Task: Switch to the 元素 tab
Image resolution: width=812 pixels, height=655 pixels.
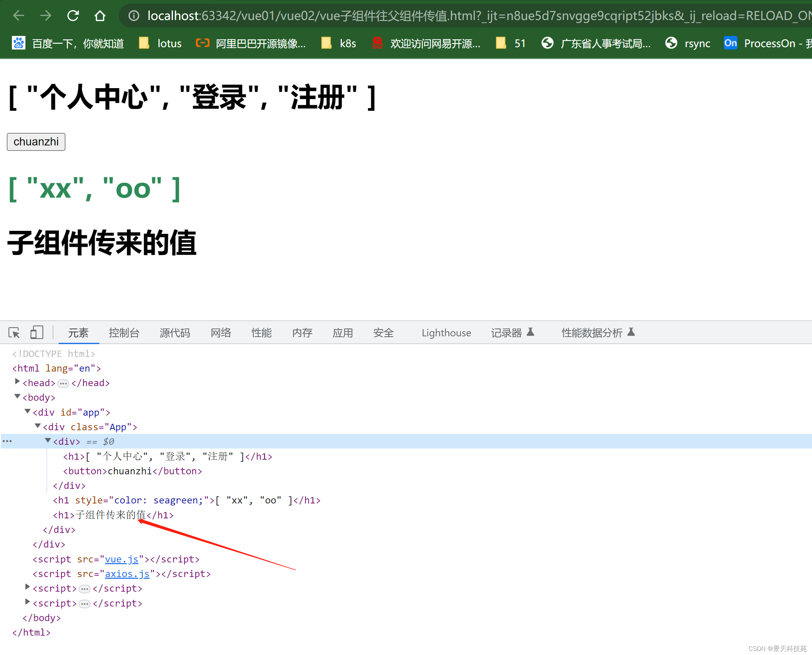Action: coord(78,332)
